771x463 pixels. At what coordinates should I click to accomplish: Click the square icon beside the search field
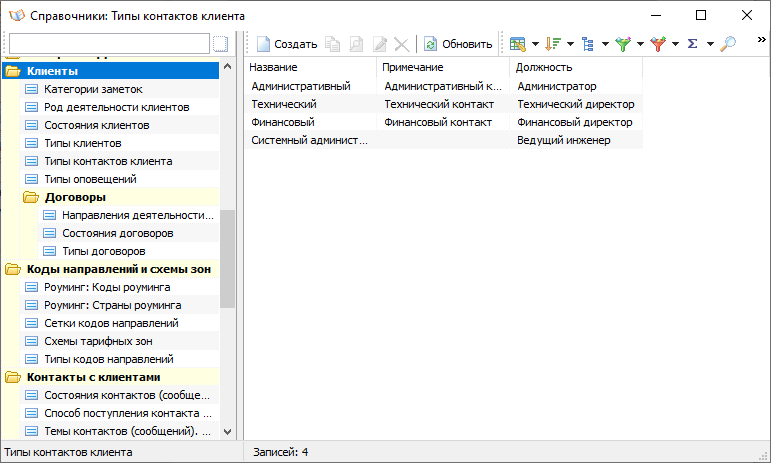tap(220, 44)
